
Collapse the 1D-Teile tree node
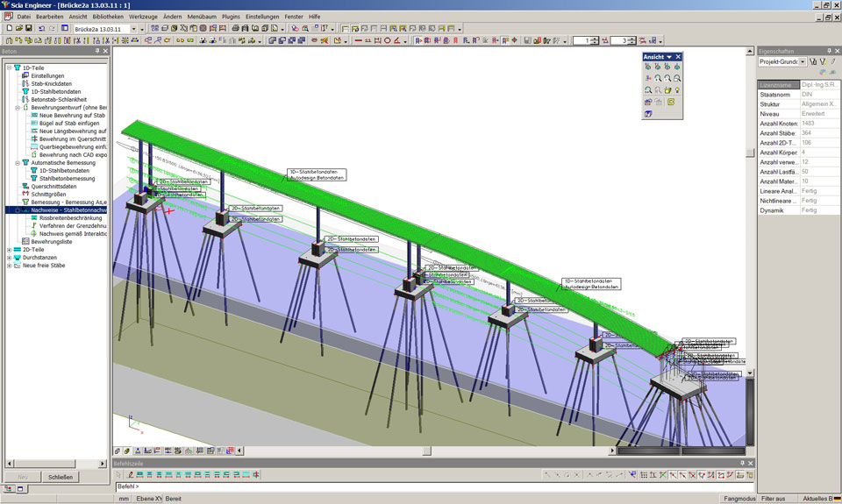[x=8, y=67]
